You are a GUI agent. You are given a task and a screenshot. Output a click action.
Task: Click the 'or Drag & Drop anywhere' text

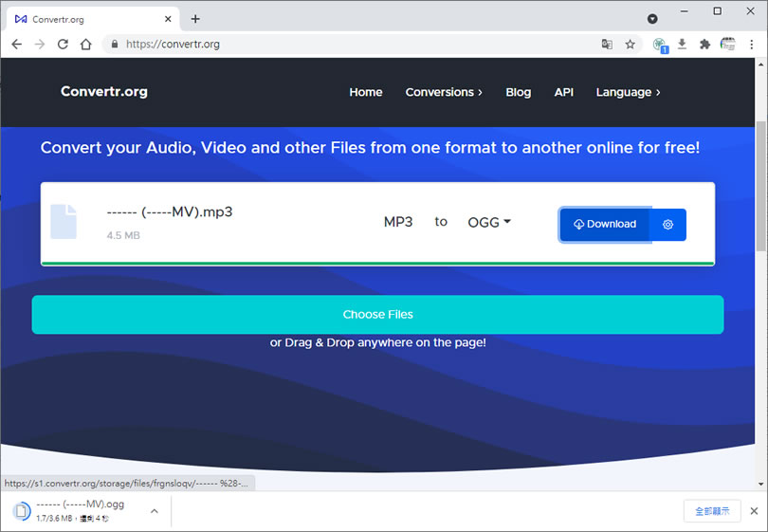tap(377, 342)
